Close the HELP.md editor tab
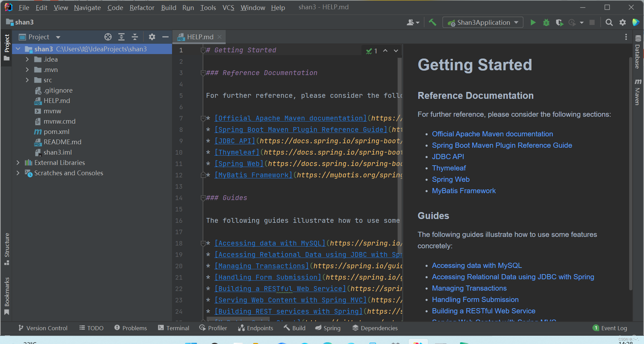The image size is (644, 344). (x=219, y=37)
